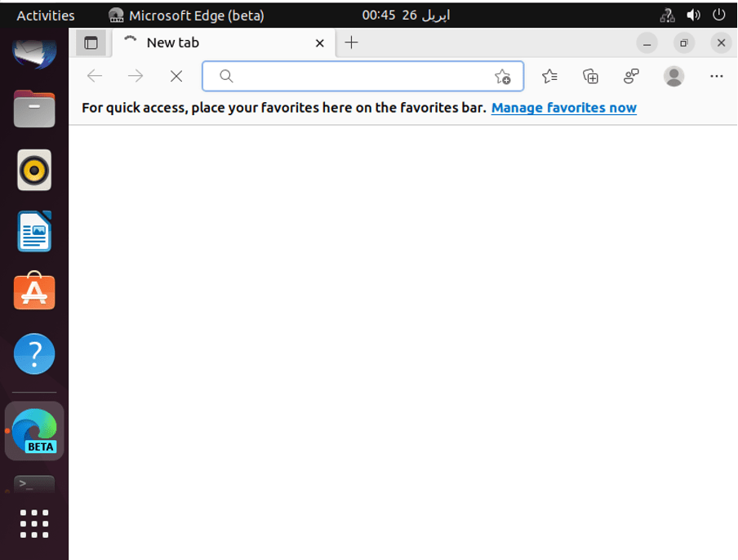The image size is (738, 560).
Task: Open the browser profile avatar
Action: tap(674, 76)
